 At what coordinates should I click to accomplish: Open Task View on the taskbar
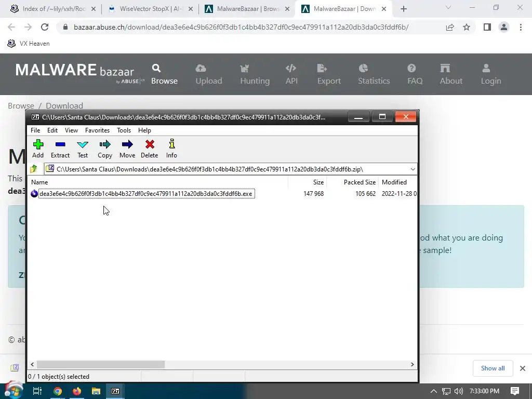(37, 391)
